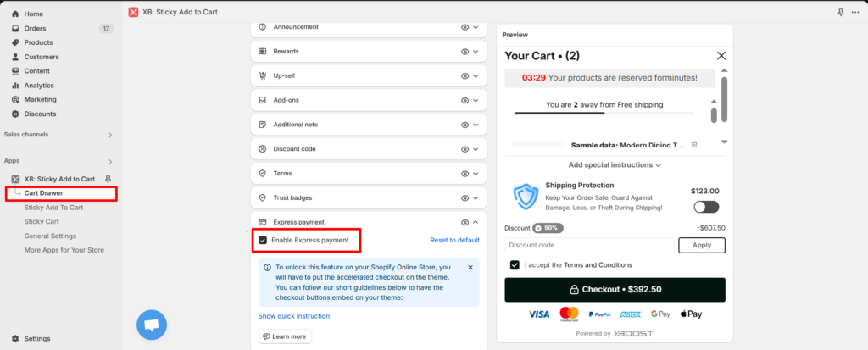Turn on the Shipping Protection switch
Viewport: 868px width, 350px height.
tap(705, 207)
